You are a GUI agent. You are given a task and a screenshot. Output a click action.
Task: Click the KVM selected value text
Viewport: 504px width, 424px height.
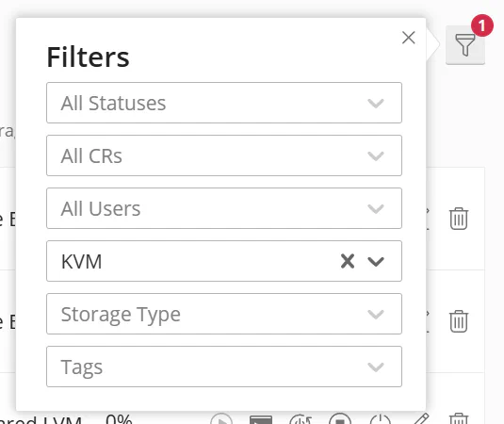[81, 261]
